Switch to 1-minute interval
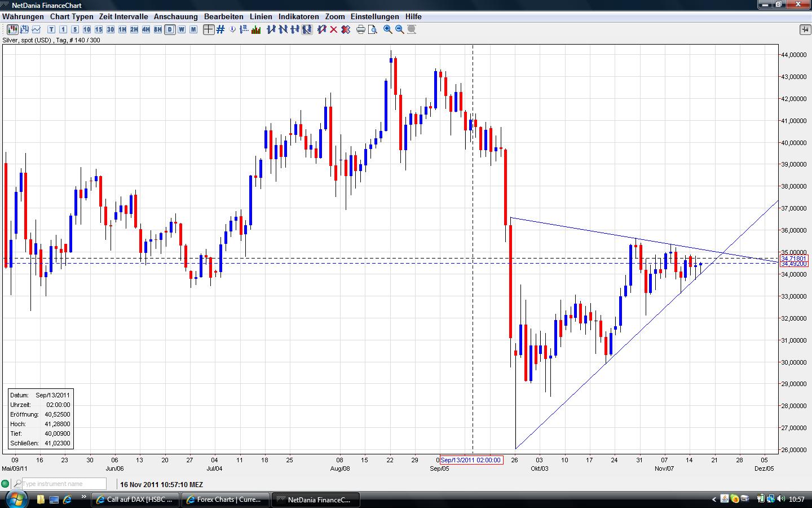 [63, 29]
